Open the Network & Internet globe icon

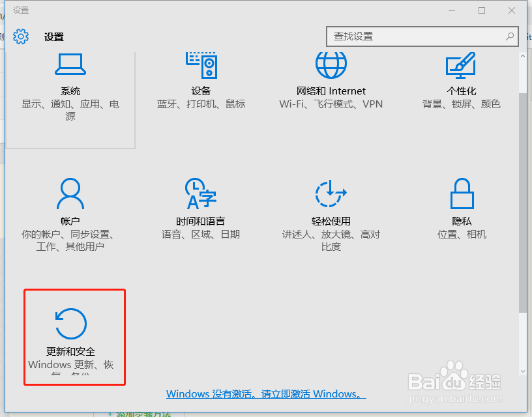point(331,65)
